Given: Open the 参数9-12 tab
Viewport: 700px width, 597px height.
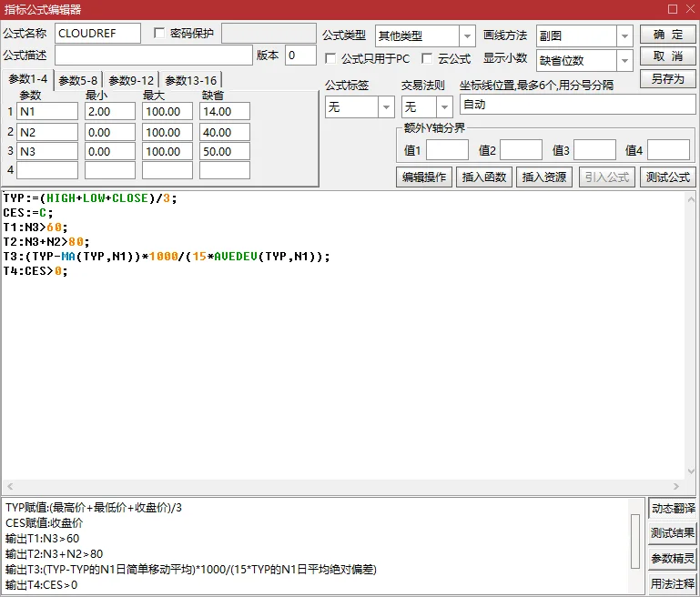Looking at the screenshot, I should [x=131, y=81].
